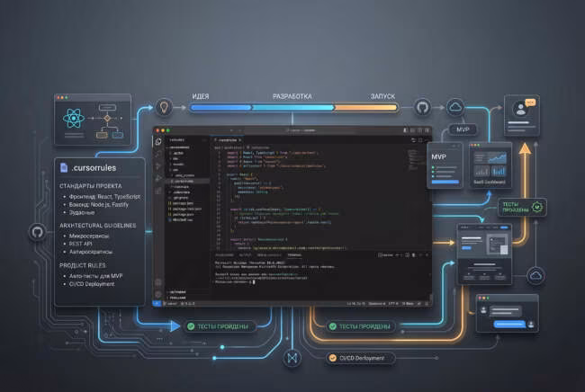Click the green ТЕСТЫ ПРОЙДЕНЫ badge on right
The image size is (585, 392).
[522, 207]
